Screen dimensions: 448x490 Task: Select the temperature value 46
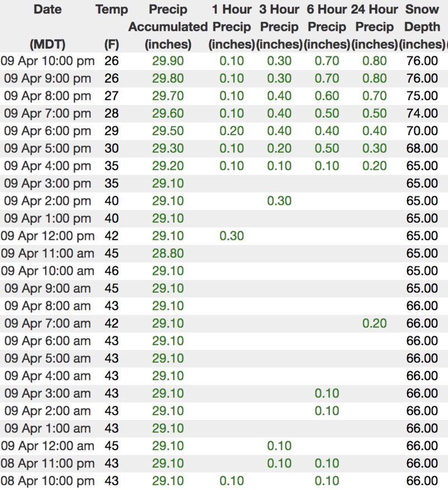(111, 271)
